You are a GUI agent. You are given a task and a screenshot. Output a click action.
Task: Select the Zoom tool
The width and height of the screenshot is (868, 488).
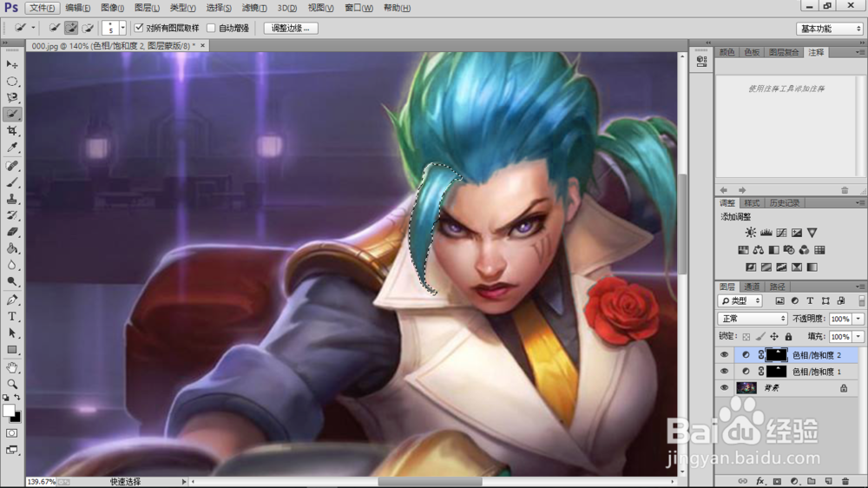pos(11,384)
